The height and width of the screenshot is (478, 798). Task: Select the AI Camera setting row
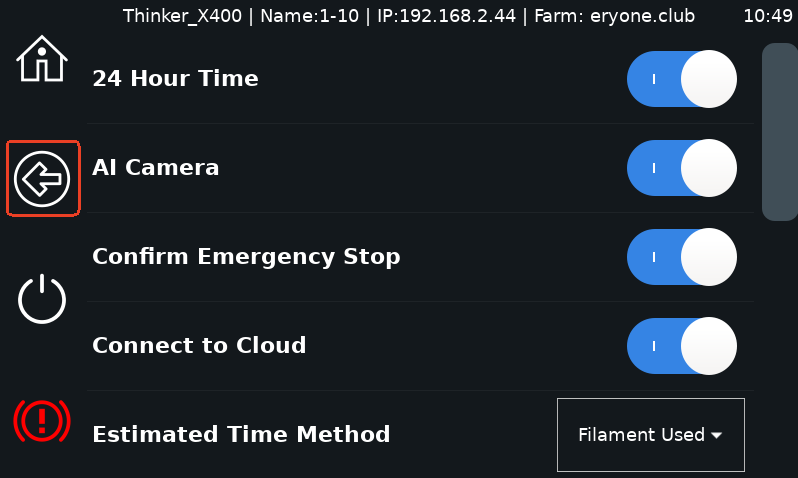pyautogui.click(x=420, y=168)
